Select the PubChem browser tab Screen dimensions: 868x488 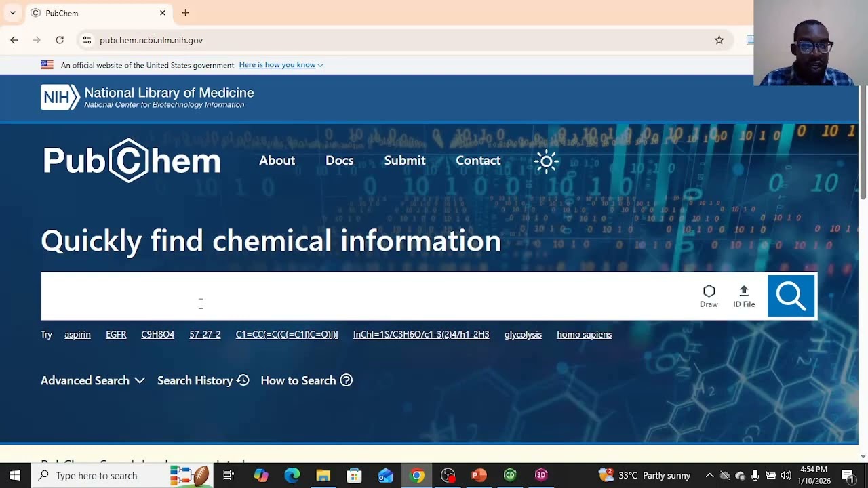click(98, 13)
